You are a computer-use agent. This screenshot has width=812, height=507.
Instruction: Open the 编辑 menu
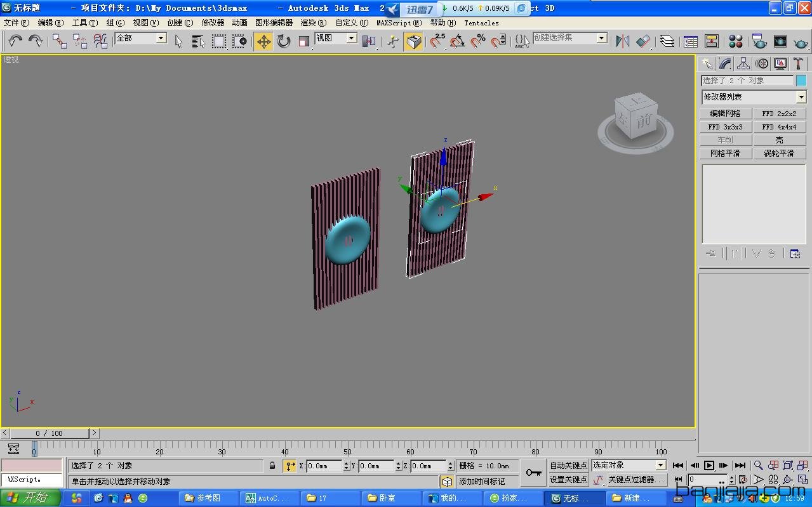(x=50, y=23)
